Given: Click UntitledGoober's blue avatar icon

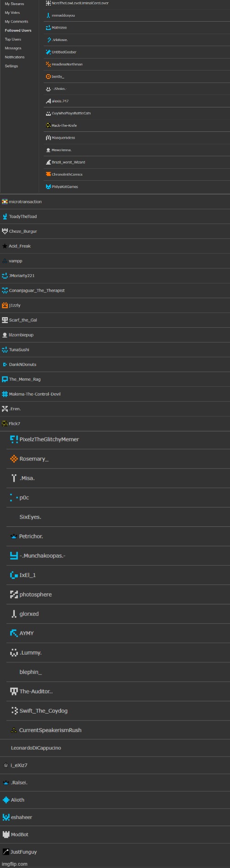Looking at the screenshot, I should pyautogui.click(x=48, y=52).
